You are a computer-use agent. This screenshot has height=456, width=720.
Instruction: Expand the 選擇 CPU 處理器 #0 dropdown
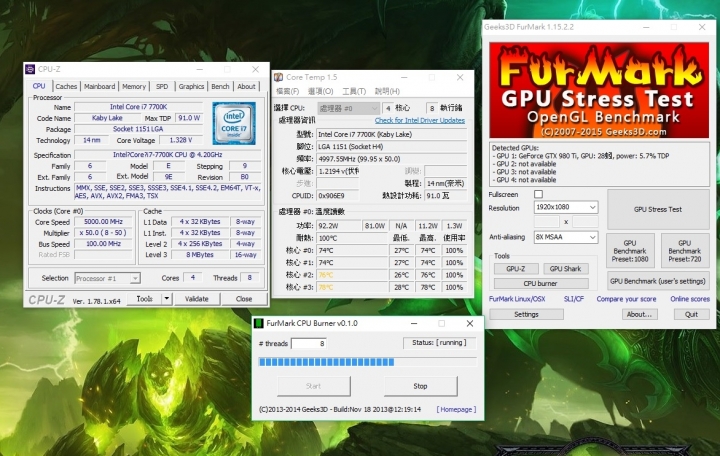pos(348,108)
